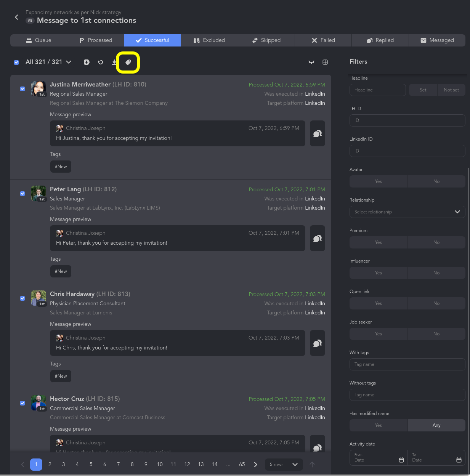The height and width of the screenshot is (476, 470).
Task: Switch to the Processed tab
Action: point(96,40)
